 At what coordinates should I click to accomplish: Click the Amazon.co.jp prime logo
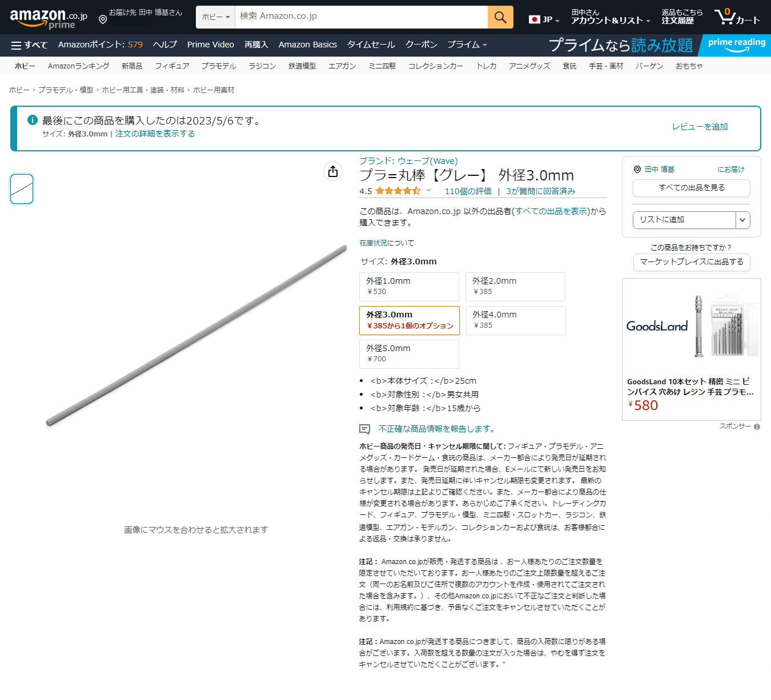[x=49, y=18]
